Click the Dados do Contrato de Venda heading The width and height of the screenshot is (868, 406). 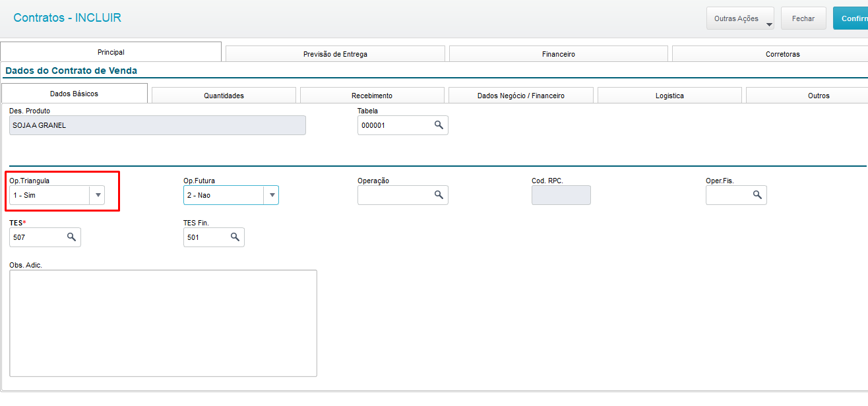click(71, 71)
